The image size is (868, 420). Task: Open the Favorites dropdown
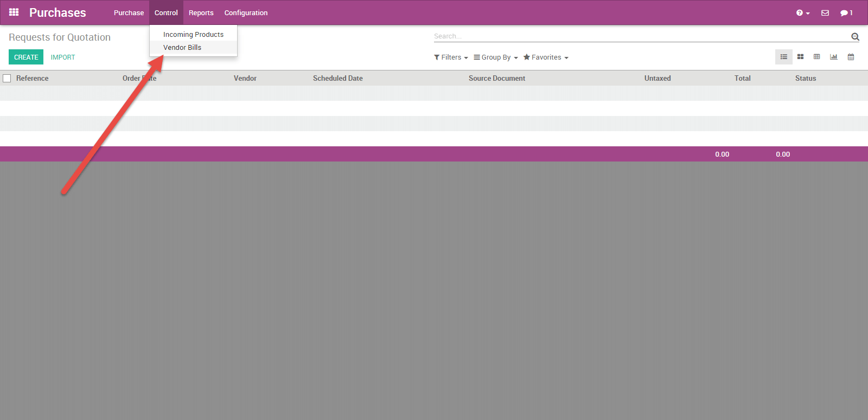coord(546,57)
